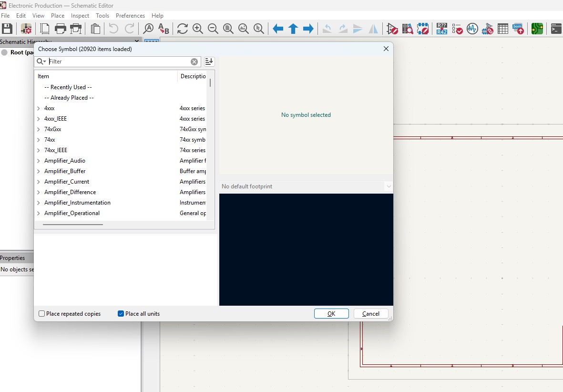The height and width of the screenshot is (392, 563).
Task: Navigate back with blue left arrow
Action: coord(278,29)
